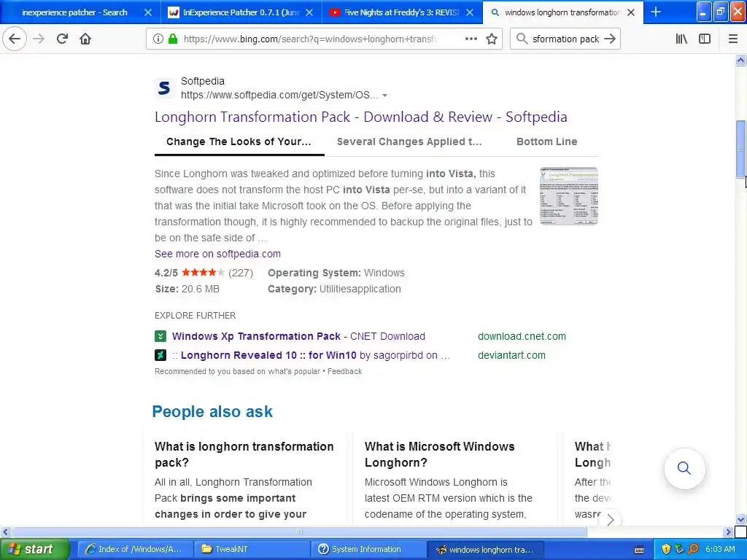Click the download.cnet.com link
Viewport: 747px width, 560px height.
click(522, 336)
